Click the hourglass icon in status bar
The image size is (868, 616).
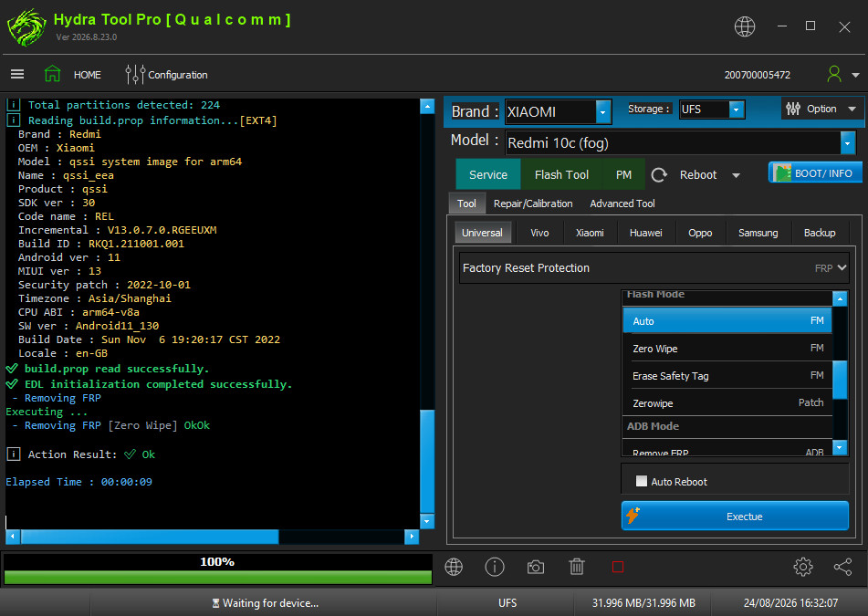click(216, 603)
